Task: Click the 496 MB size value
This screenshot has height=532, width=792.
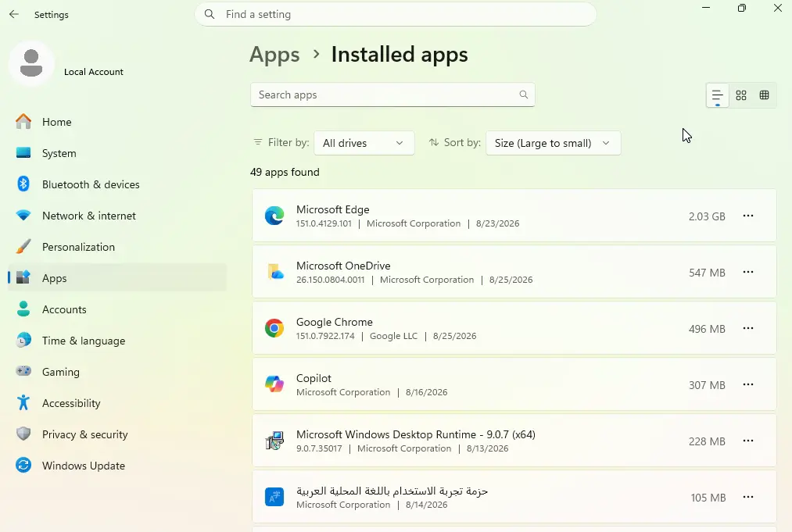Action: 707,329
